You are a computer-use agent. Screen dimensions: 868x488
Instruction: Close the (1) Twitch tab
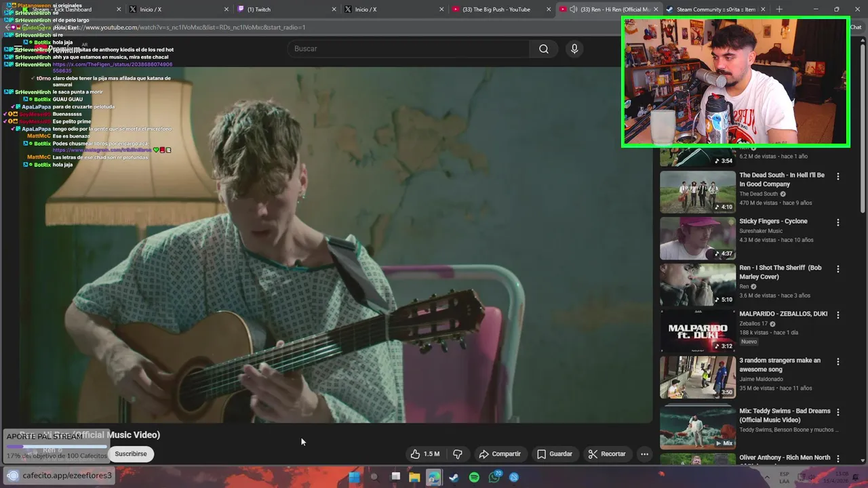pos(334,9)
